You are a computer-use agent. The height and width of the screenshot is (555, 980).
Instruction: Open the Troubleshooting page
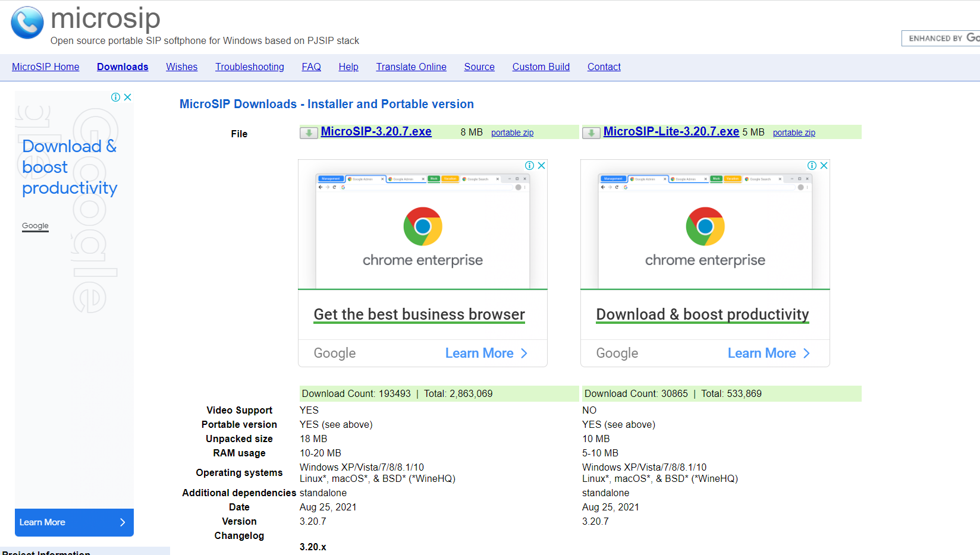coord(250,67)
